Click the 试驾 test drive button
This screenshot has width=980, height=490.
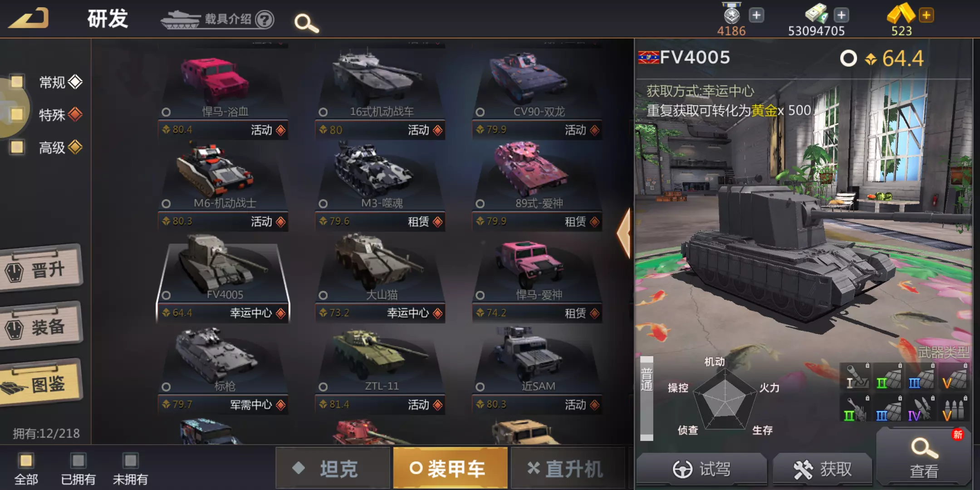701,469
